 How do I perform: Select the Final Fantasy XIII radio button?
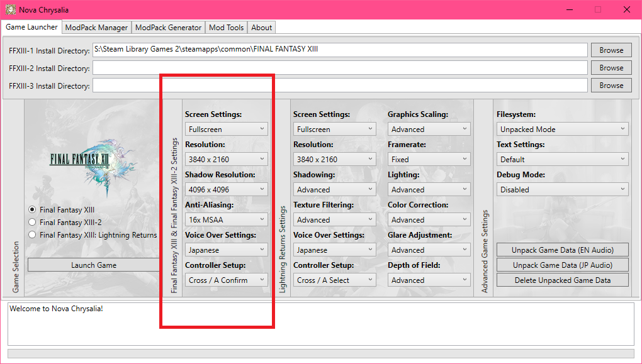pos(32,210)
